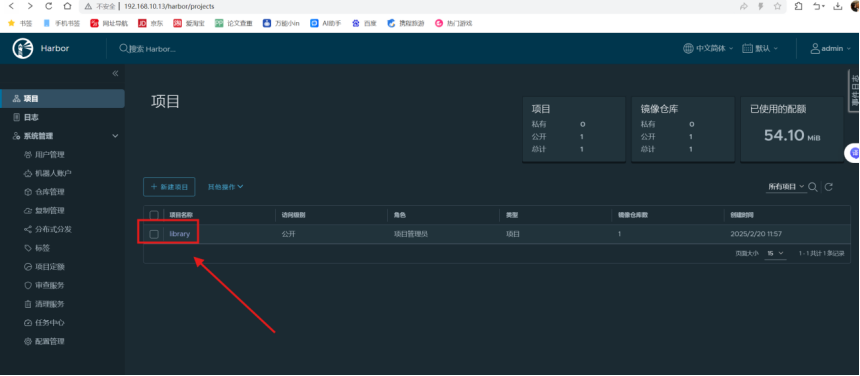This screenshot has height=376, width=860.
Task: Click the browser forward arrow
Action: [30, 6]
